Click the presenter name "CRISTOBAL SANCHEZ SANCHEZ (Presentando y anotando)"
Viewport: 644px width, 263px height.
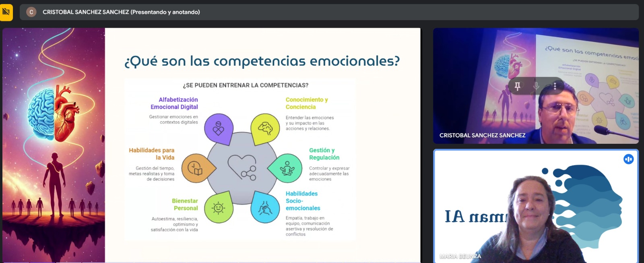121,12
